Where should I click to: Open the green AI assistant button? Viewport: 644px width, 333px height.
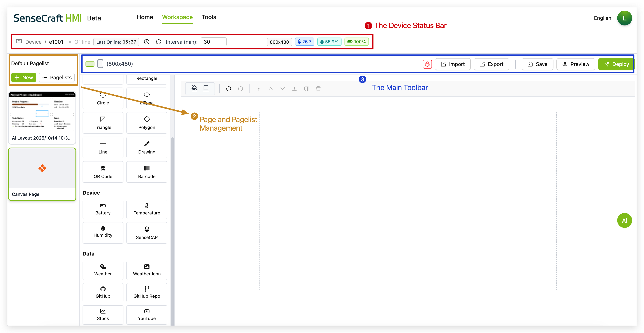pyautogui.click(x=624, y=220)
